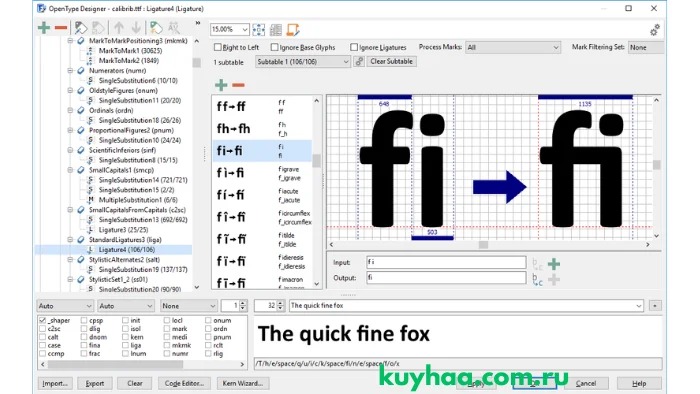Click the orange edit glyph icon
Screen dimensions: 700x394
point(293,30)
